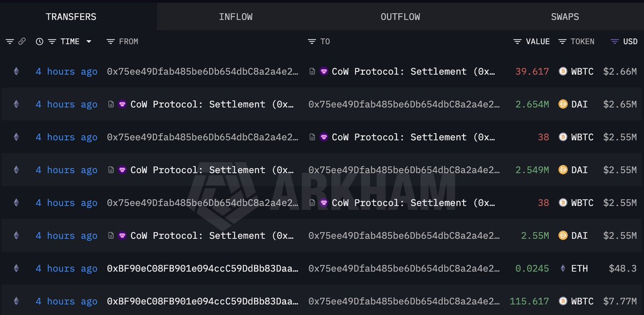Click the CoW Protocol logo in second row
Image resolution: width=644 pixels, height=315 pixels.
[x=122, y=104]
